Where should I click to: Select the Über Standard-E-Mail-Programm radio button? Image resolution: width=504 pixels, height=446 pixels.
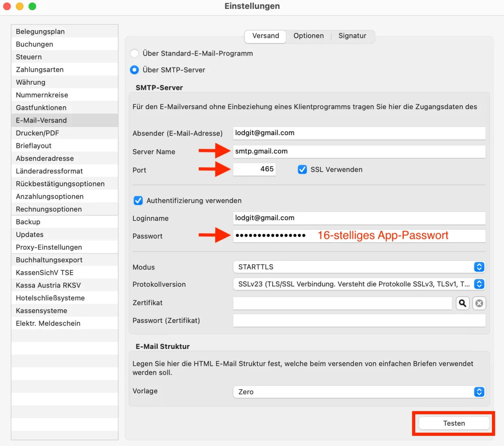(134, 53)
